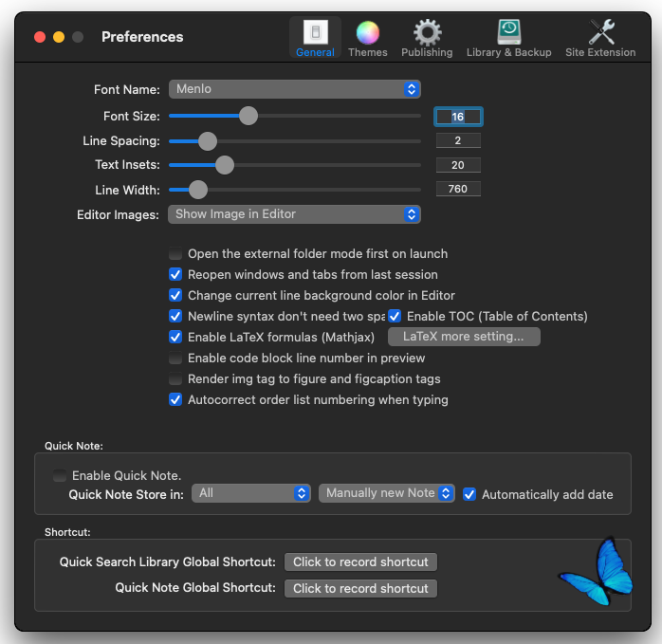Click the Themes tab label
Screen dimensions: 662x644
click(x=368, y=52)
